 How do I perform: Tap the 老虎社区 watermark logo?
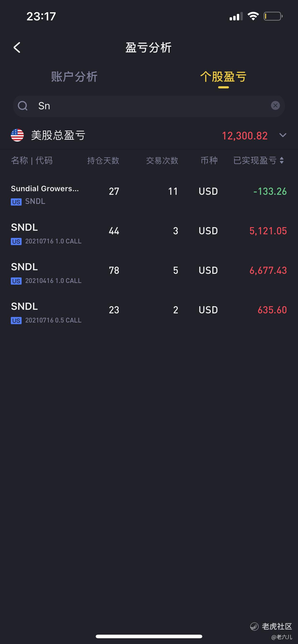254,626
